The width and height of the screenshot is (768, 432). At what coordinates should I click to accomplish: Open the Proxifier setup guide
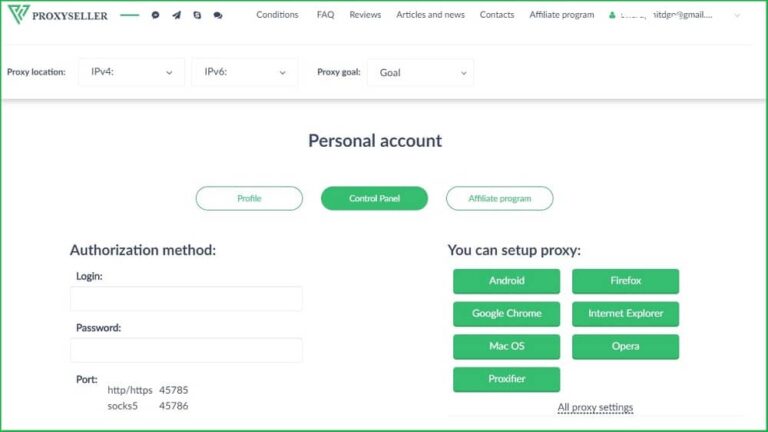point(506,379)
